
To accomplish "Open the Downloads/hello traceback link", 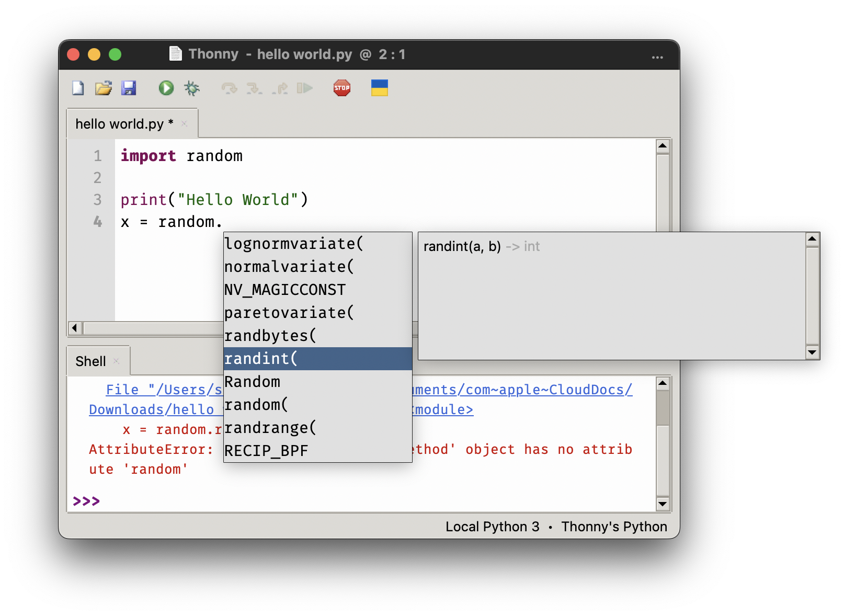I will 152,409.
